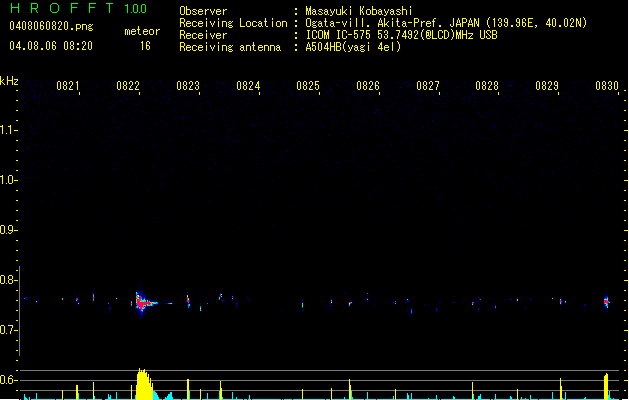Click the 0826 time marker
The image size is (629, 400).
pos(368,86)
